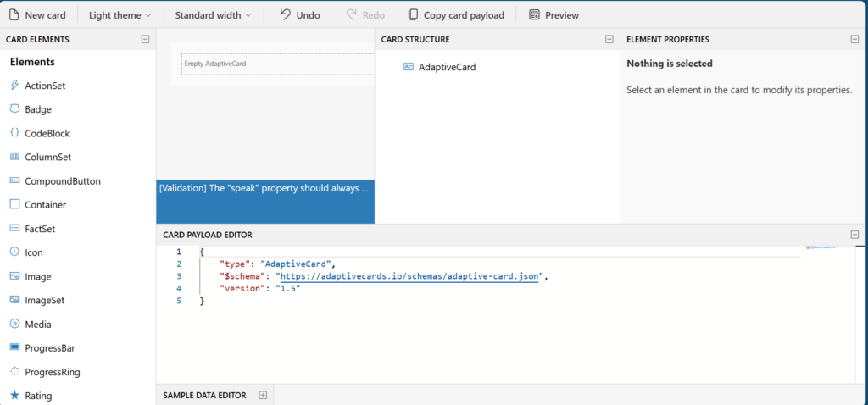
Task: Click the ColumnSet label text
Action: (x=48, y=157)
